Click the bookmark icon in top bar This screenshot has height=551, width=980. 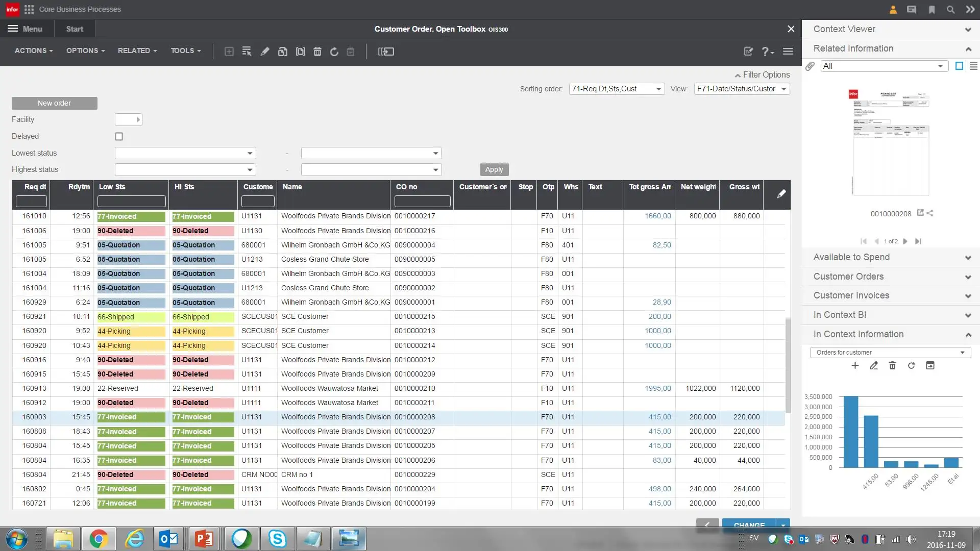[x=932, y=9]
